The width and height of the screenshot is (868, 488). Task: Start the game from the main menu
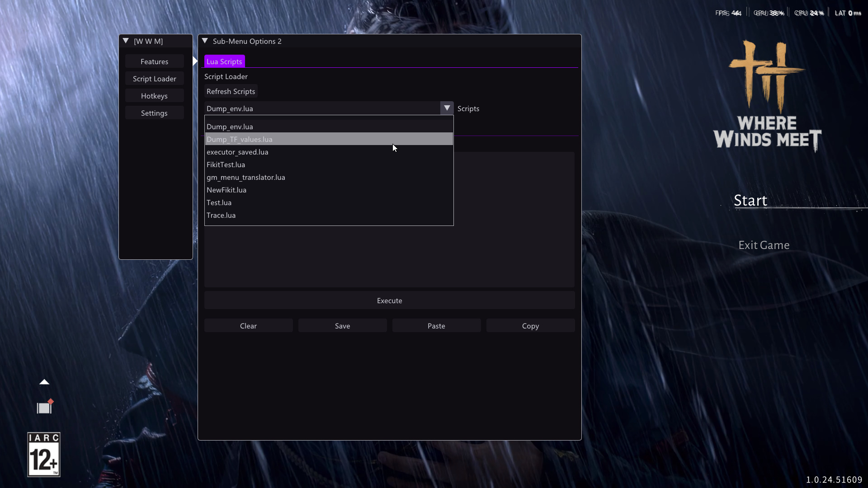pos(750,200)
